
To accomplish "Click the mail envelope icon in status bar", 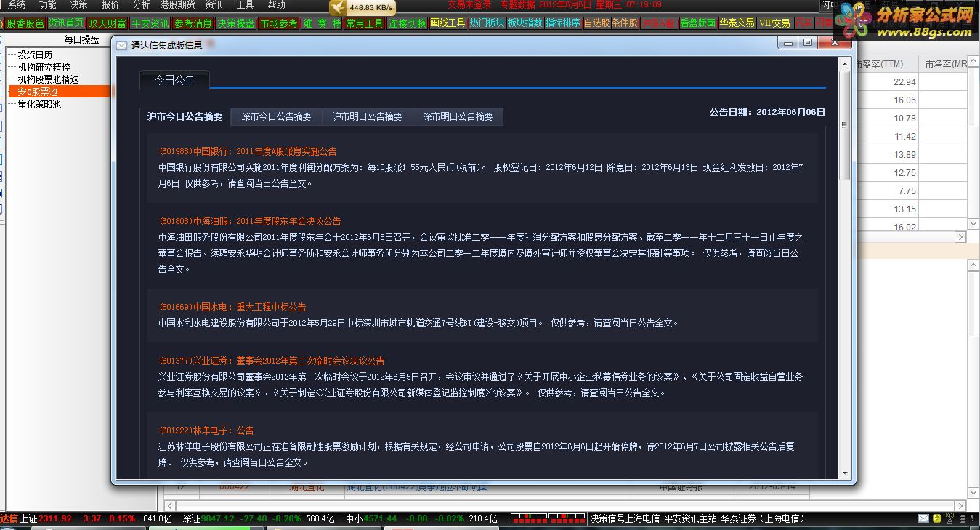I will click(923, 518).
